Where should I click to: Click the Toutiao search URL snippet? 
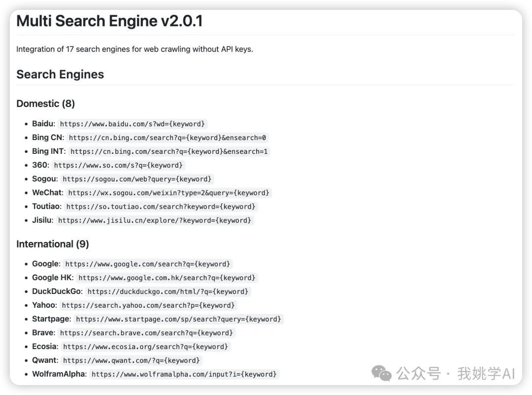coord(161,207)
